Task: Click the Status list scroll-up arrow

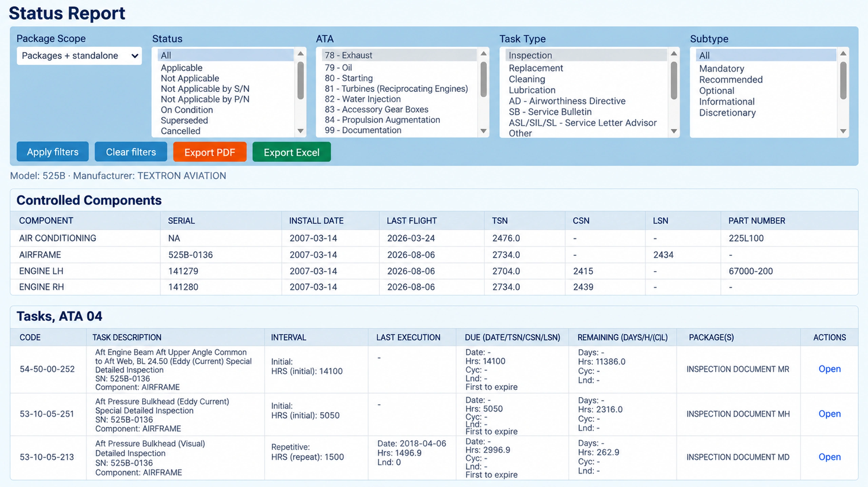Action: click(300, 54)
